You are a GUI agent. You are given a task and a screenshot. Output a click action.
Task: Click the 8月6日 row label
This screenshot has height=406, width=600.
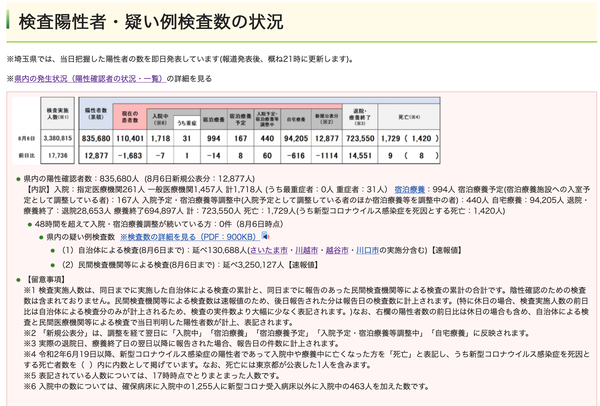pos(27,139)
